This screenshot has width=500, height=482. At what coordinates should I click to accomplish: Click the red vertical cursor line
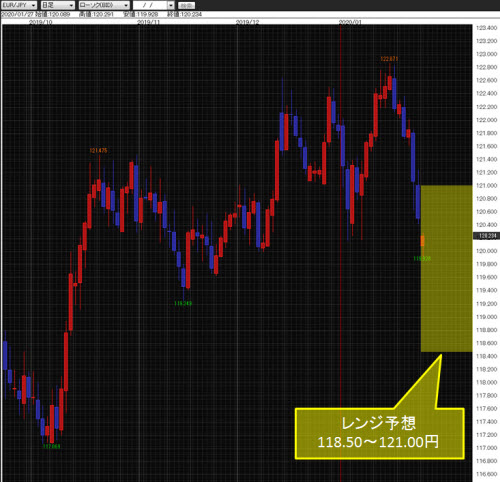(x=340, y=253)
